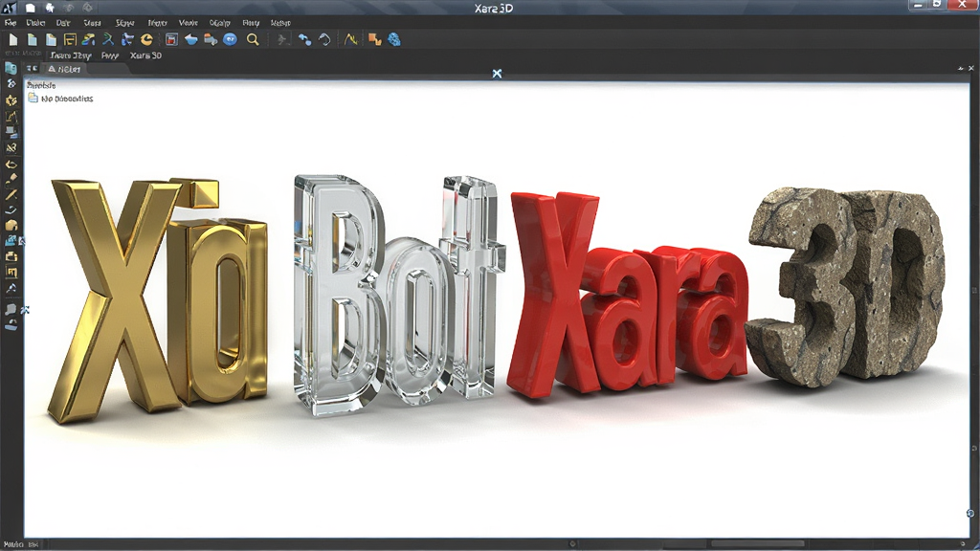Click the blue curved arrow toolbar icon
This screenshot has width=980, height=551.
pyautogui.click(x=304, y=40)
